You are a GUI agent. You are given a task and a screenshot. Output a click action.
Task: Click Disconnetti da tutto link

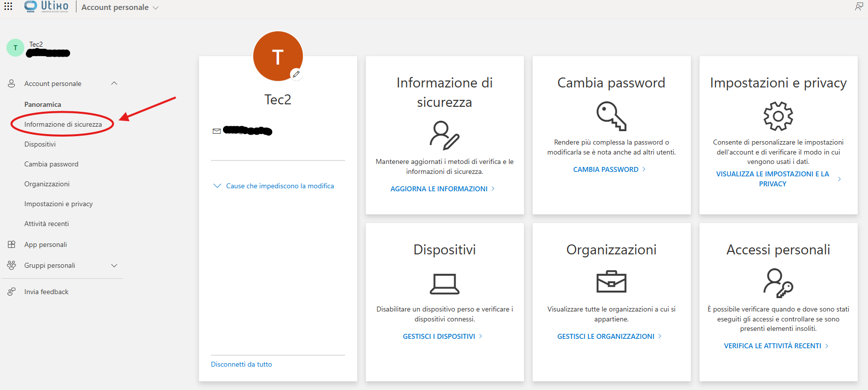coord(241,364)
